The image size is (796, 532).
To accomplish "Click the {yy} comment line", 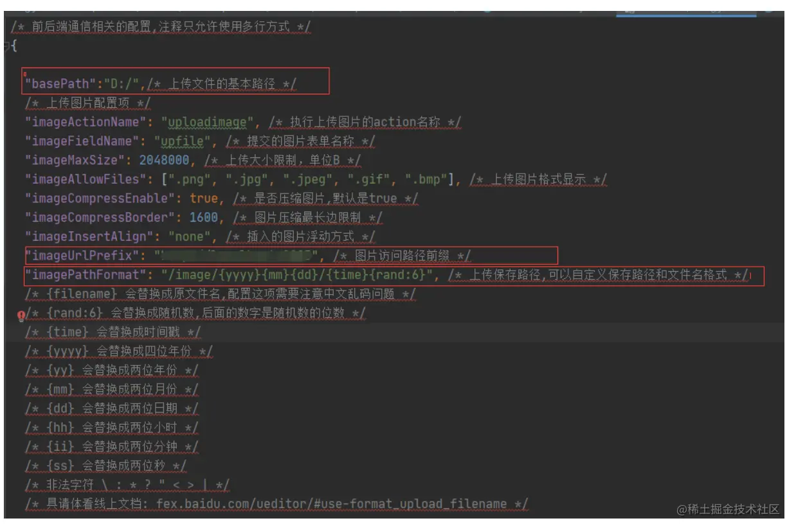I will coord(113,371).
